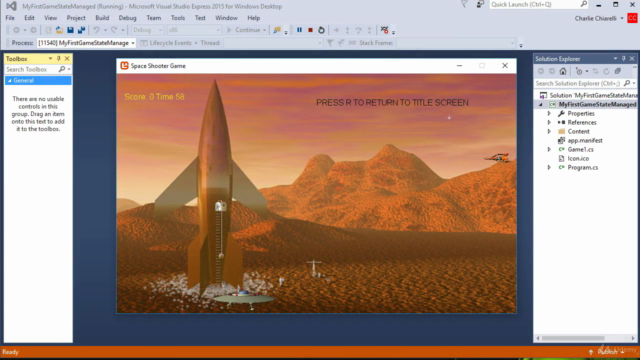This screenshot has width=640, height=360.
Task: Open the Debug configuration dropdown
Action: coord(160,30)
